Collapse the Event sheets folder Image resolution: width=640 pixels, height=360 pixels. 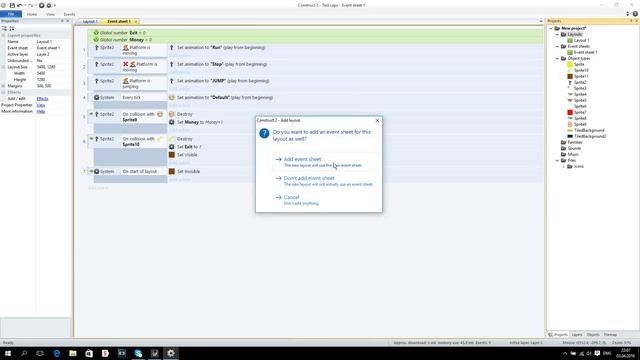click(557, 47)
